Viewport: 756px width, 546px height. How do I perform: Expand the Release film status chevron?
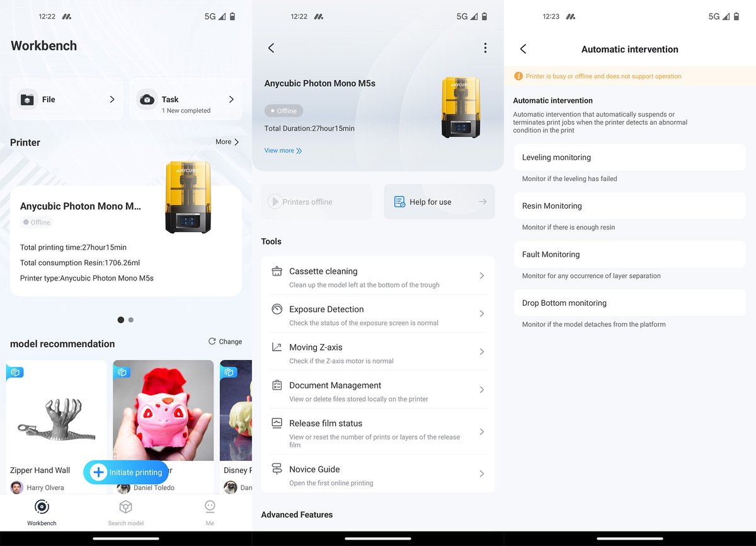(482, 431)
